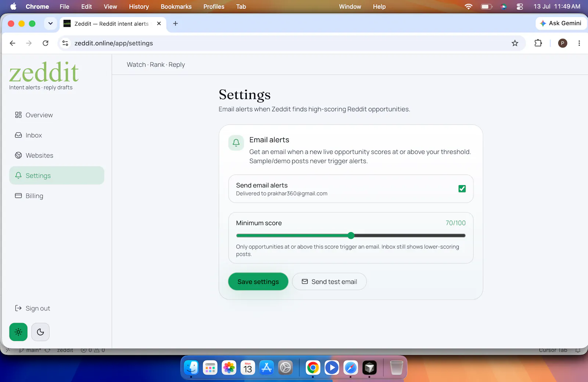Open the Tab menu
This screenshot has width=588, height=382.
point(241,7)
